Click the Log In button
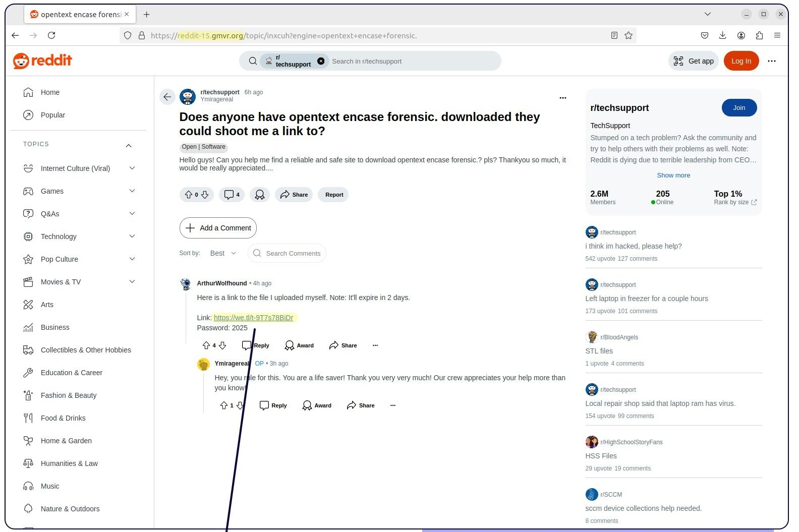The height and width of the screenshot is (532, 799). pos(741,61)
